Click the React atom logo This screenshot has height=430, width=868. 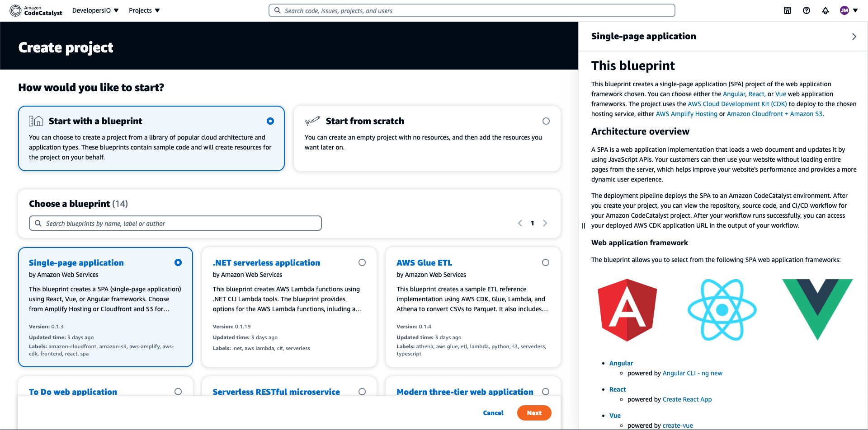(x=722, y=310)
